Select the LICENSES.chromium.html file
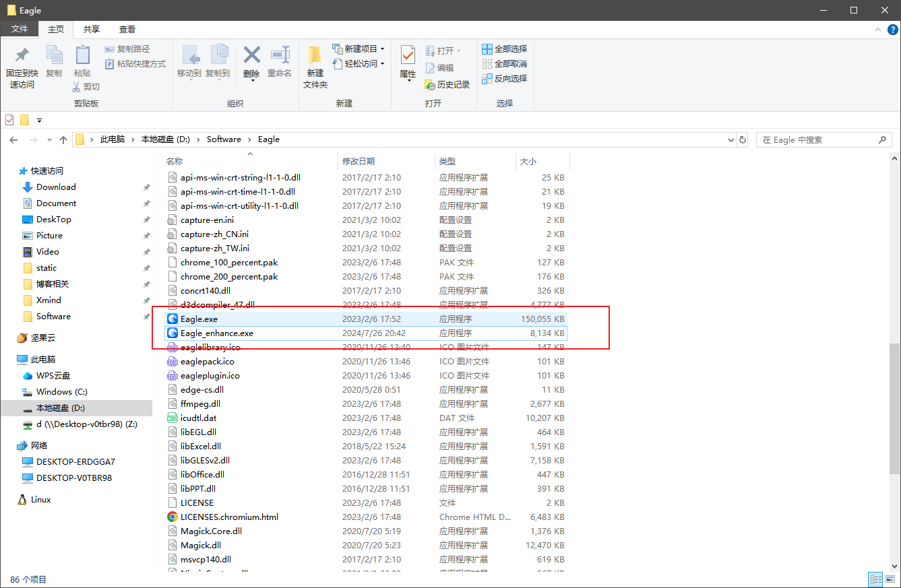The width and height of the screenshot is (901, 588). (365, 517)
